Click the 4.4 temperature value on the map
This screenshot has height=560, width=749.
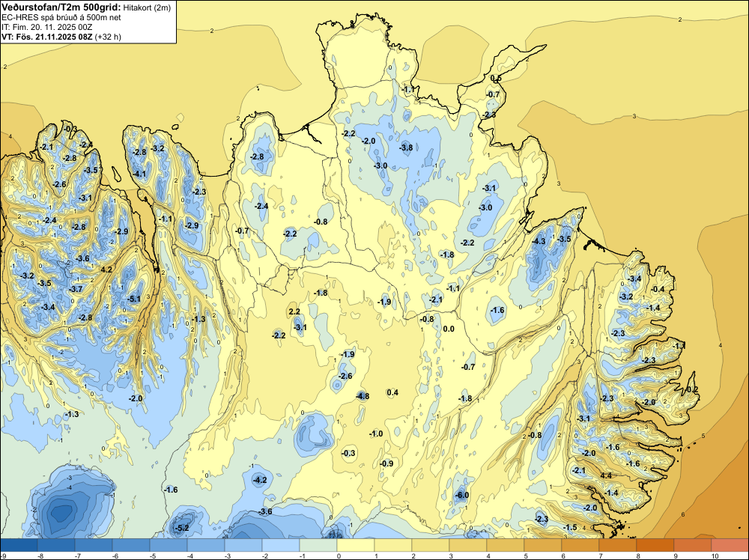coord(606,475)
